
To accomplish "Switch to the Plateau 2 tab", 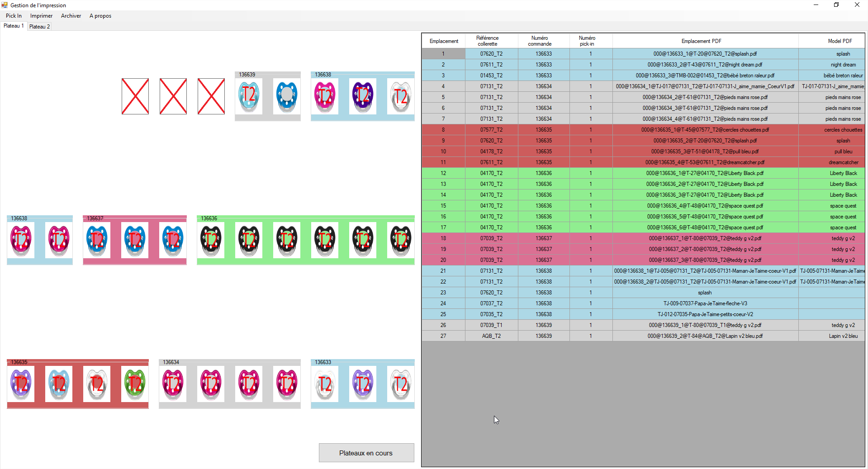I will [x=39, y=27].
